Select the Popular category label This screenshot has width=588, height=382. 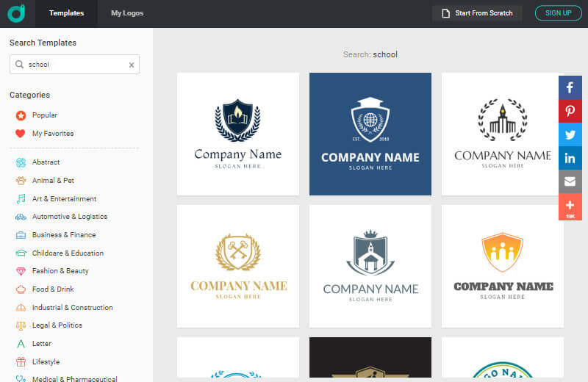coord(45,115)
